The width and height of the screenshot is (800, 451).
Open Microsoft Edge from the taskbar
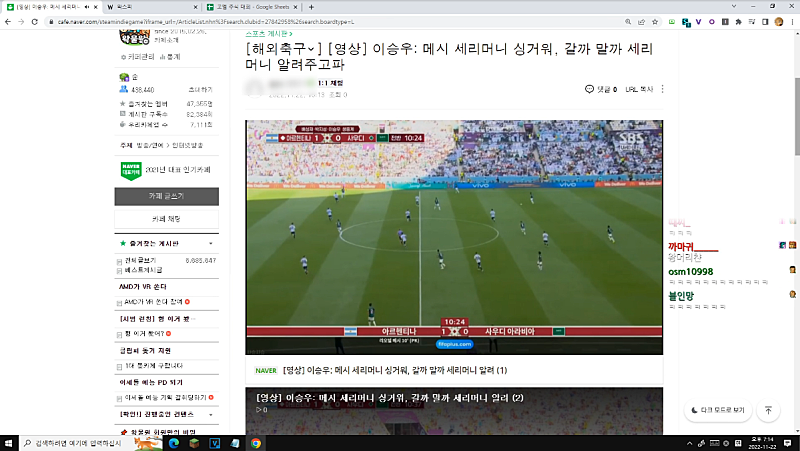(174, 443)
